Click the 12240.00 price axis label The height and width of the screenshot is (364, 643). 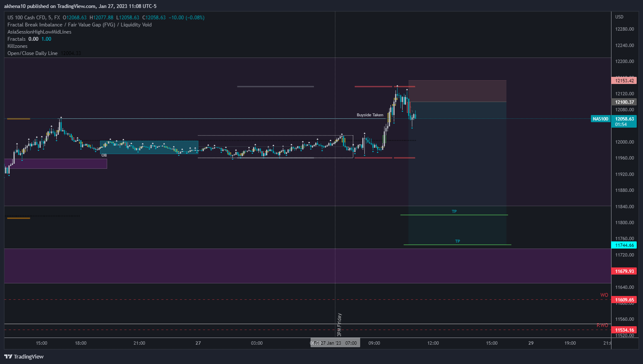(625, 45)
